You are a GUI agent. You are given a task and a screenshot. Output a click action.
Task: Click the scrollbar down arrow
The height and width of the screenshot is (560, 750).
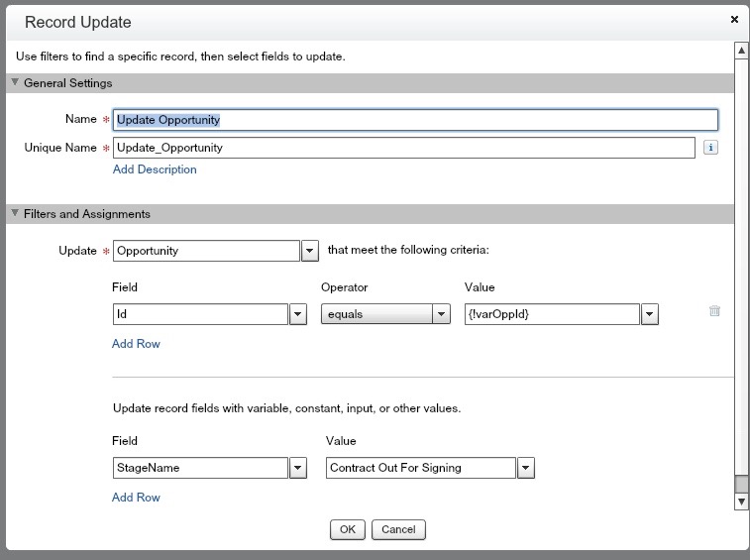(740, 503)
